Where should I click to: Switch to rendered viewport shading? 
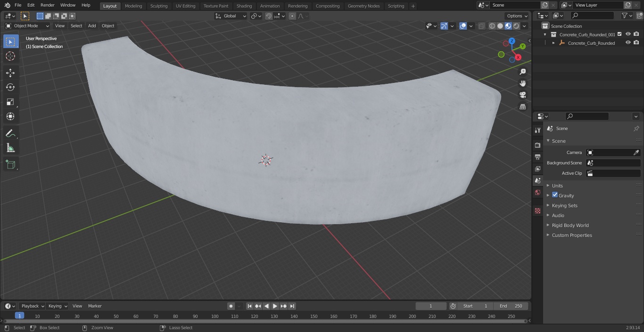point(516,26)
